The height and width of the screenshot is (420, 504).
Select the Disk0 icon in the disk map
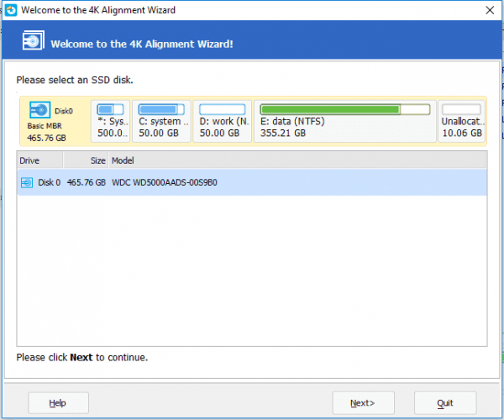coord(39,109)
